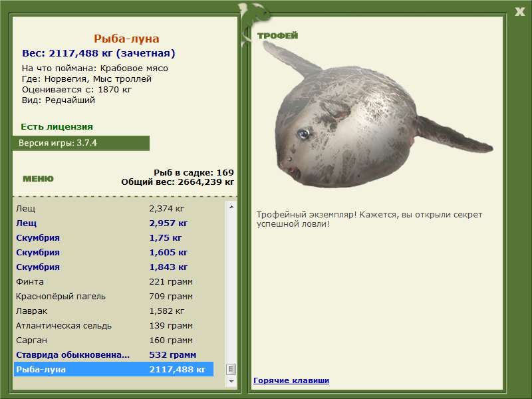This screenshot has width=532, height=399.
Task: Click the highlighted Рыба-луна list entry
Action: [114, 369]
